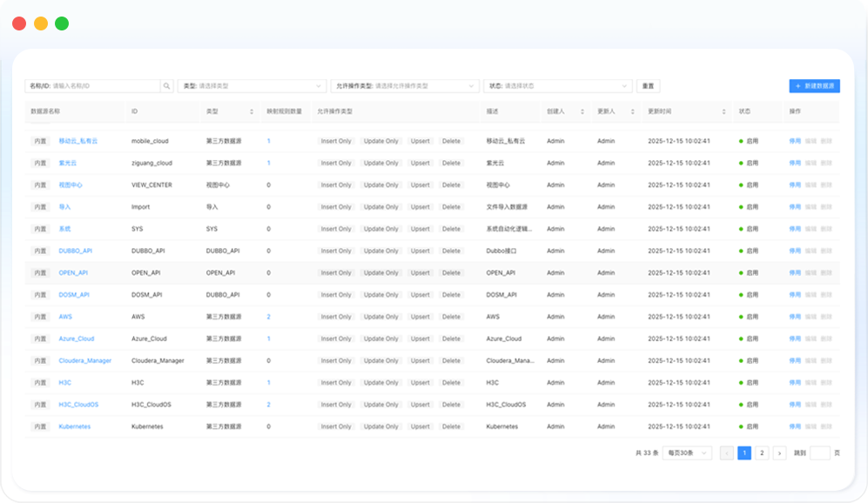Click sort icon on 创建人 column header
The height and width of the screenshot is (503, 868).
582,112
